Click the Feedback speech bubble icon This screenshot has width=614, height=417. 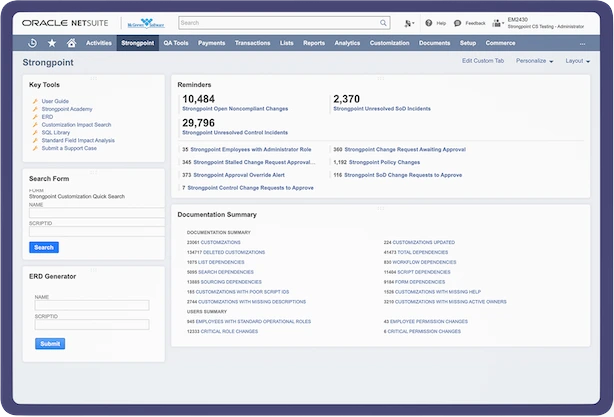tap(457, 22)
